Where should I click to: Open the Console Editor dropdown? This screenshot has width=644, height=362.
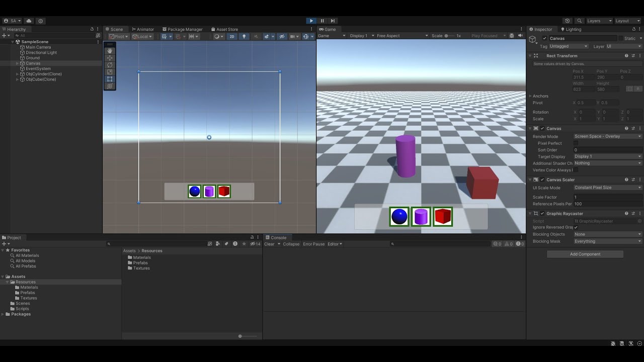point(335,244)
